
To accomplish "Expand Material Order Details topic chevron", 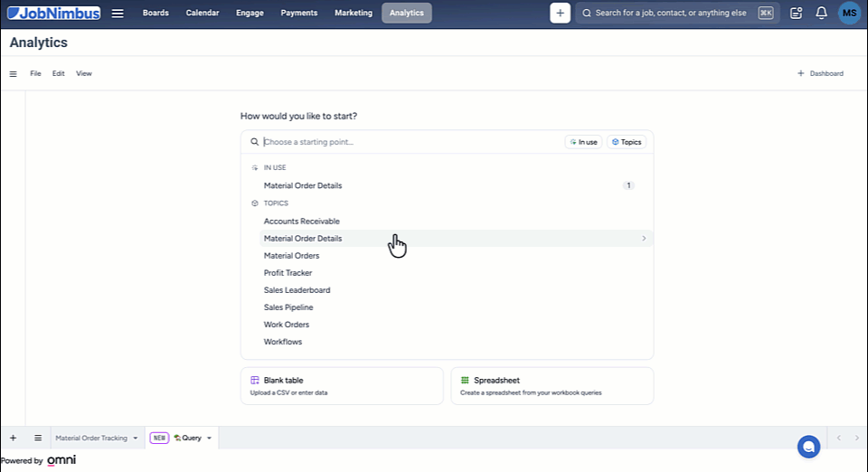I will (x=644, y=239).
